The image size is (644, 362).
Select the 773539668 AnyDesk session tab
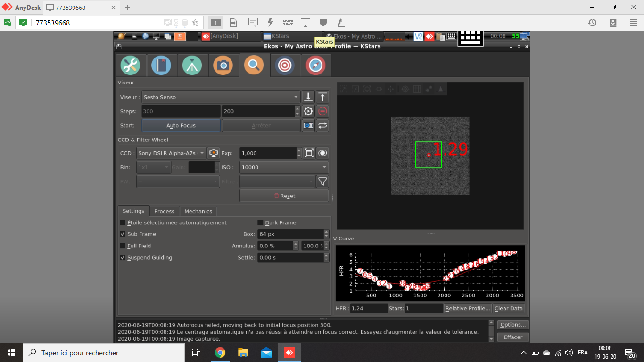(81, 8)
